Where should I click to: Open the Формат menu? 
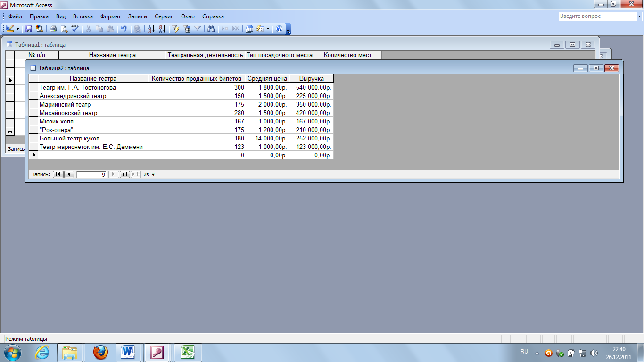point(111,16)
